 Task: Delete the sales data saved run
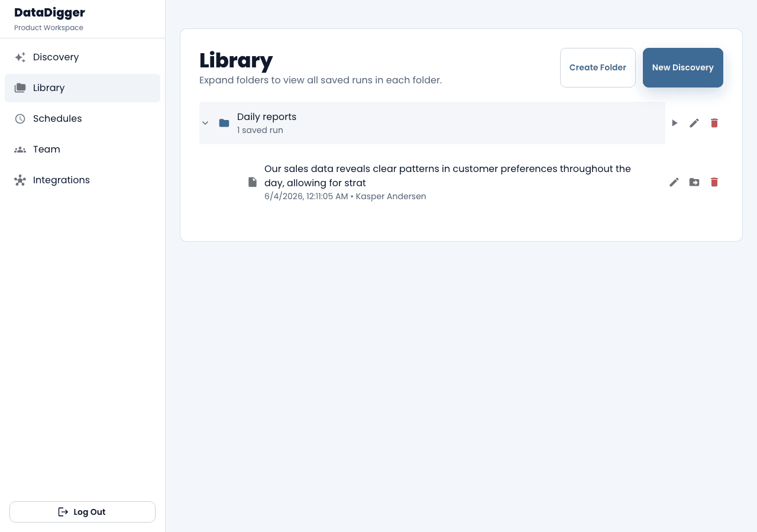tap(714, 182)
